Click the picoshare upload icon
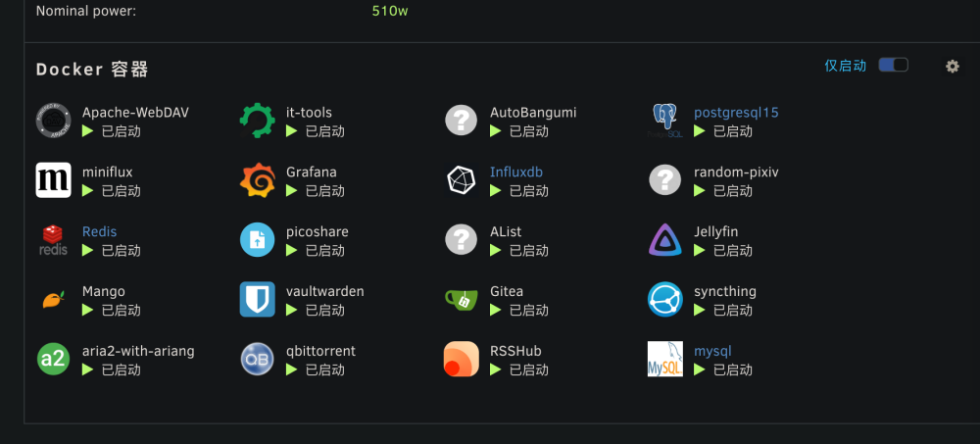The image size is (980, 444). (x=258, y=239)
